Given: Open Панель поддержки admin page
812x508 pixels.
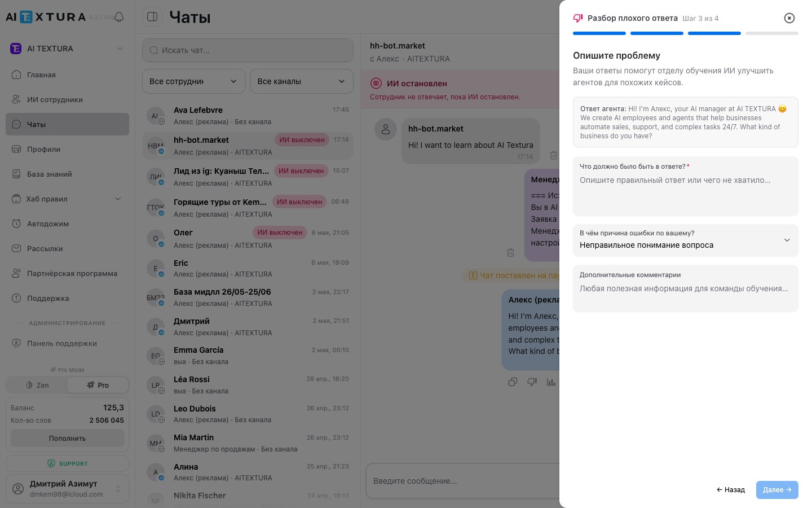Looking at the screenshot, I should pos(67,343).
